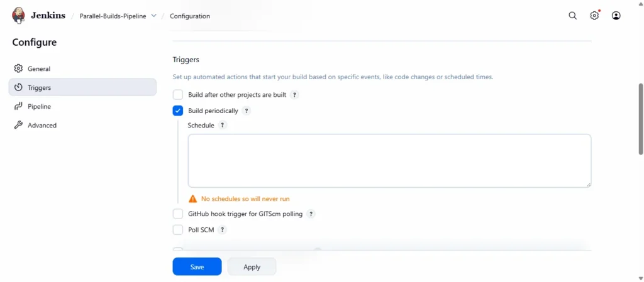The image size is (644, 282).
Task: Go to the General section
Action: tap(39, 68)
